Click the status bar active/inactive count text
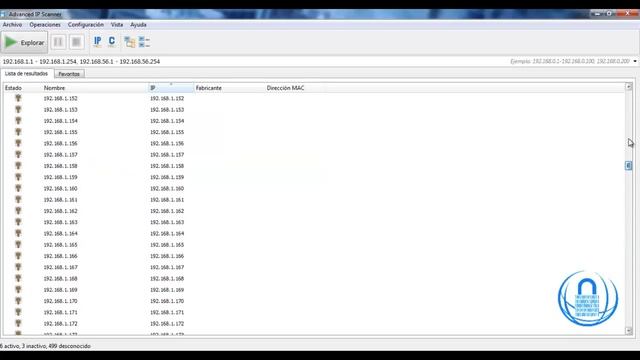Image resolution: width=640 pixels, height=360 pixels. pyautogui.click(x=45, y=346)
